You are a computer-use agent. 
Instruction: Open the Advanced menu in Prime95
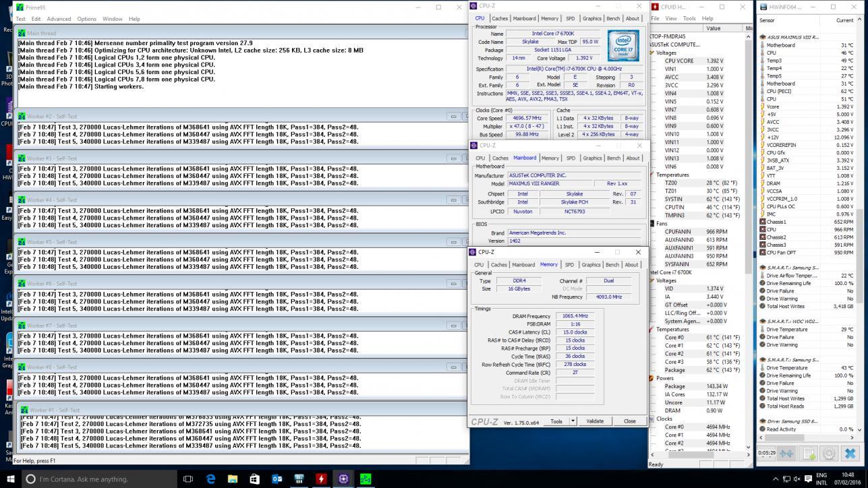tap(59, 19)
